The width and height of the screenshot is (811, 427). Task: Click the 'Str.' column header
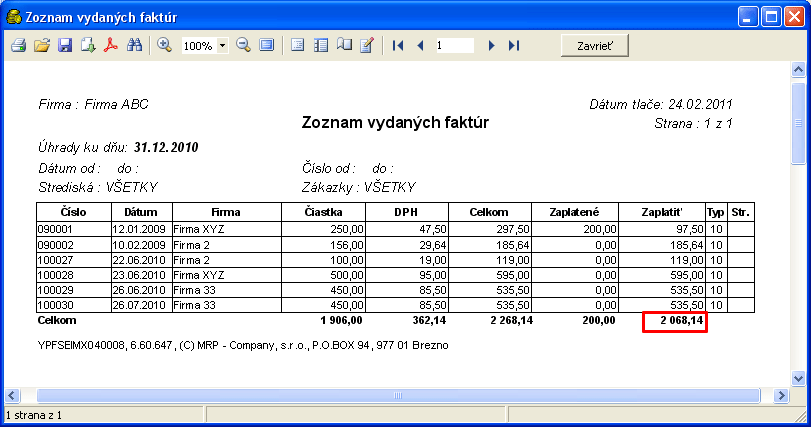(x=741, y=212)
